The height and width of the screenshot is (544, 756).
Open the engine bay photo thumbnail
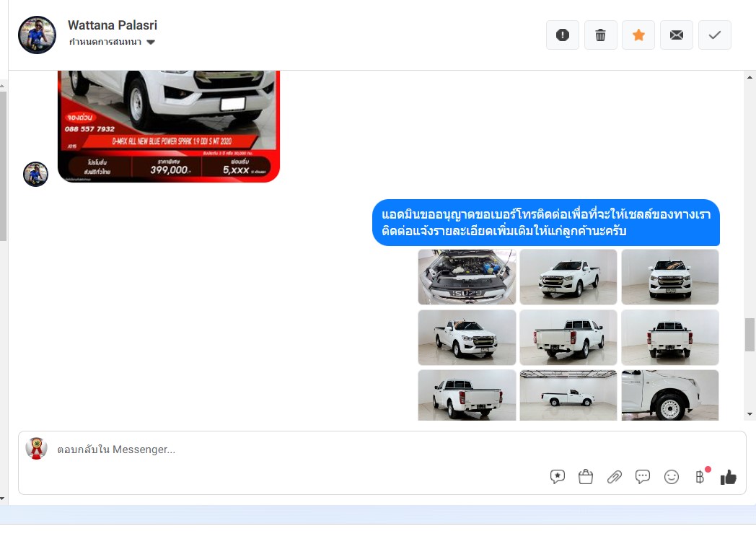(467, 277)
